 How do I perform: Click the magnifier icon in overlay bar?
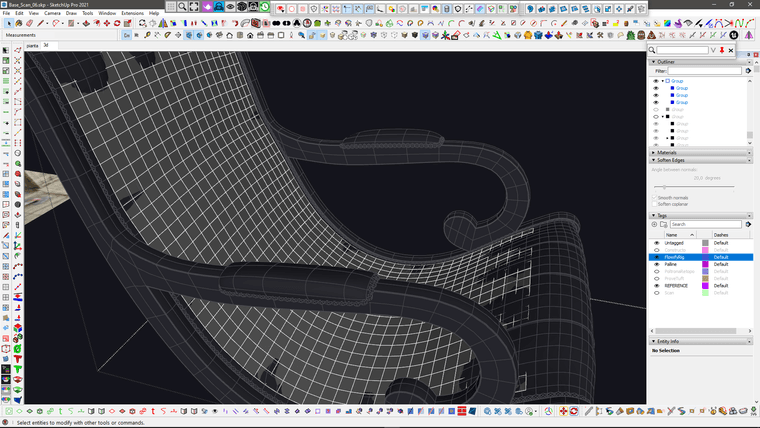181,7
